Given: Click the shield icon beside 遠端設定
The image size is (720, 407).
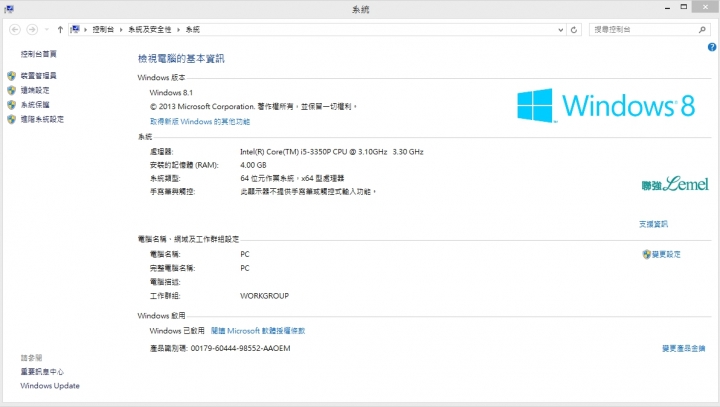Looking at the screenshot, I should pos(11,90).
